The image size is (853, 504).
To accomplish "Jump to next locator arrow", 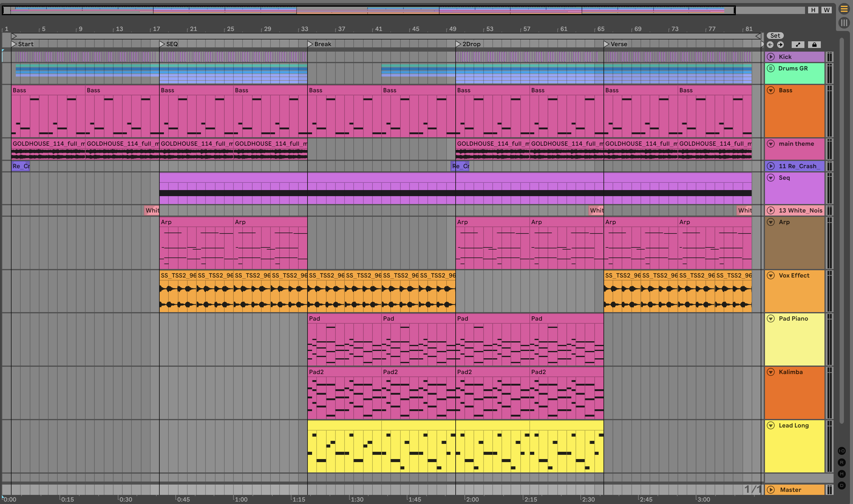I will [x=780, y=45].
